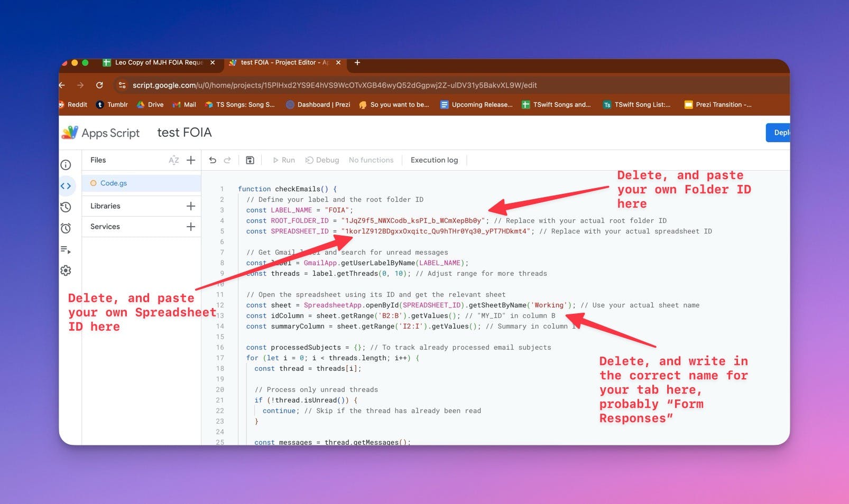849x504 pixels.
Task: View site information icon in address bar
Action: 122,85
